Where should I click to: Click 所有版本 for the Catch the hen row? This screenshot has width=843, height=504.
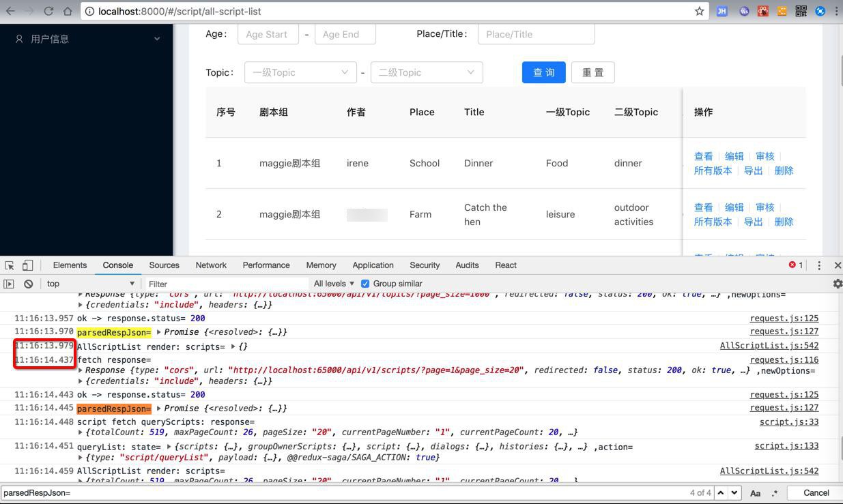click(713, 222)
